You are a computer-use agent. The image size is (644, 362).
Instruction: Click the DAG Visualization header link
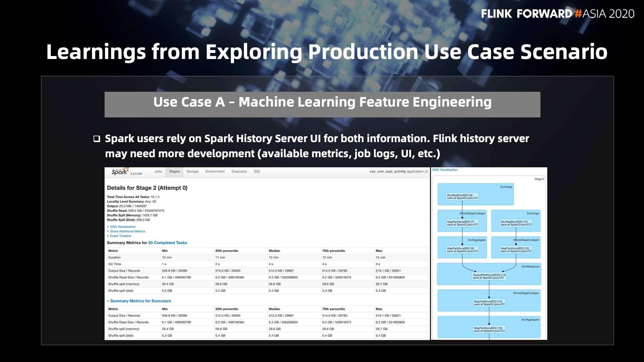point(445,170)
